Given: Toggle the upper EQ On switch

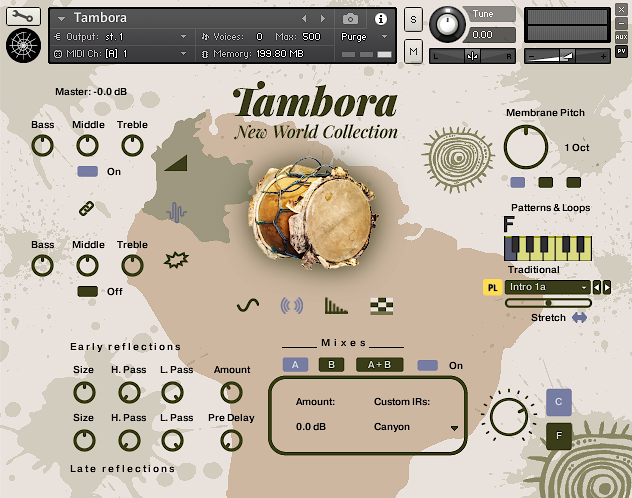Looking at the screenshot, I should [x=87, y=172].
